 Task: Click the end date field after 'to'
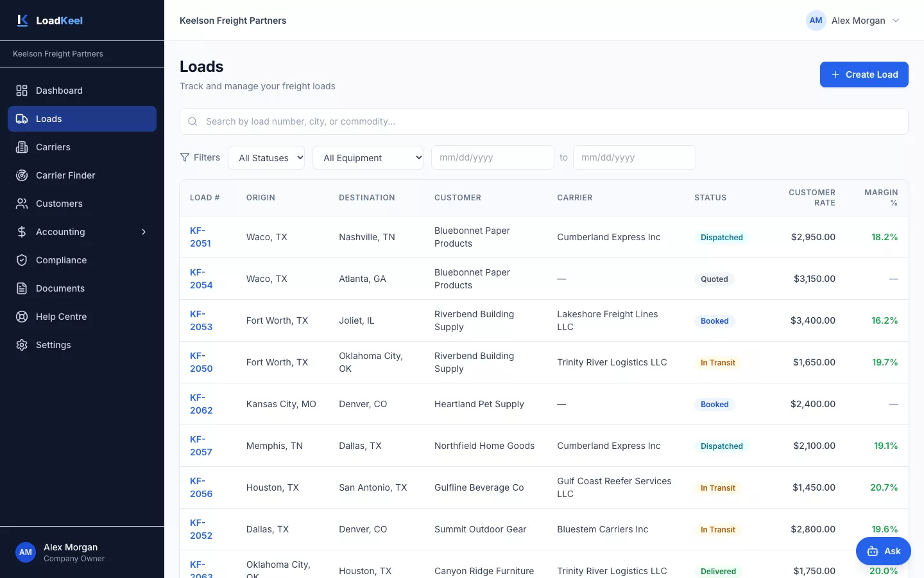click(x=635, y=157)
